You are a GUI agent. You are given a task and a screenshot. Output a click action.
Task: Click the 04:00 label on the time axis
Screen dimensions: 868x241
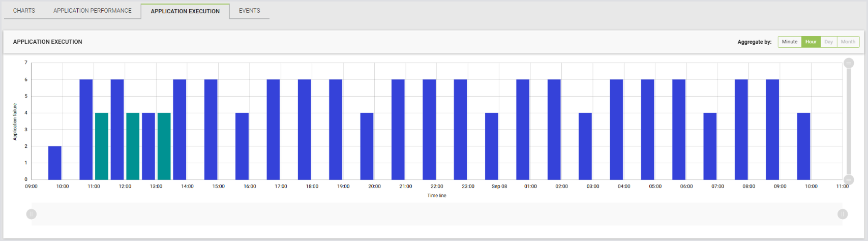tap(624, 187)
